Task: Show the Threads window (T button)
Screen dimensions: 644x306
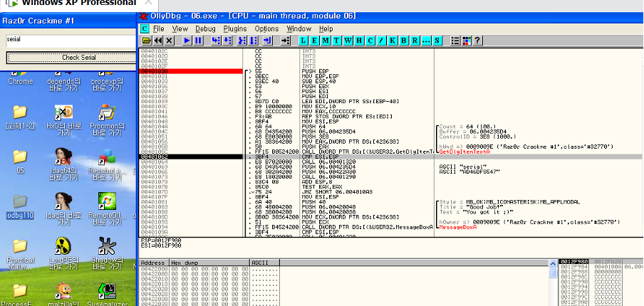Action: pos(337,41)
